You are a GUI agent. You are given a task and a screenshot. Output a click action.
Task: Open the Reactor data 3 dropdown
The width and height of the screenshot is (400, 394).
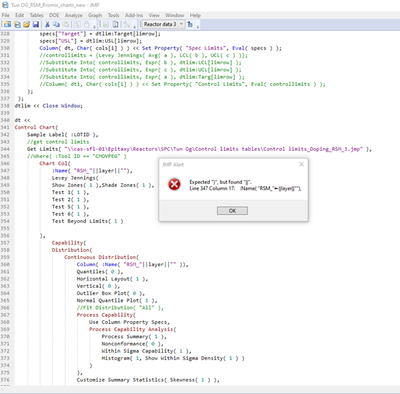(163, 24)
